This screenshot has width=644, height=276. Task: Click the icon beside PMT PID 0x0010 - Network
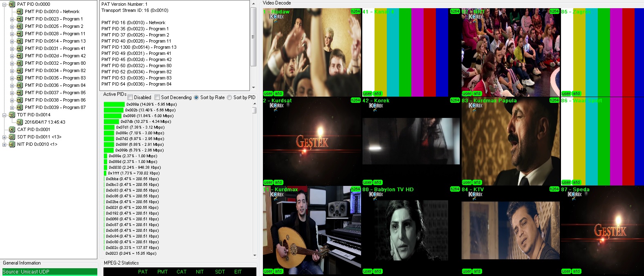(19, 11)
